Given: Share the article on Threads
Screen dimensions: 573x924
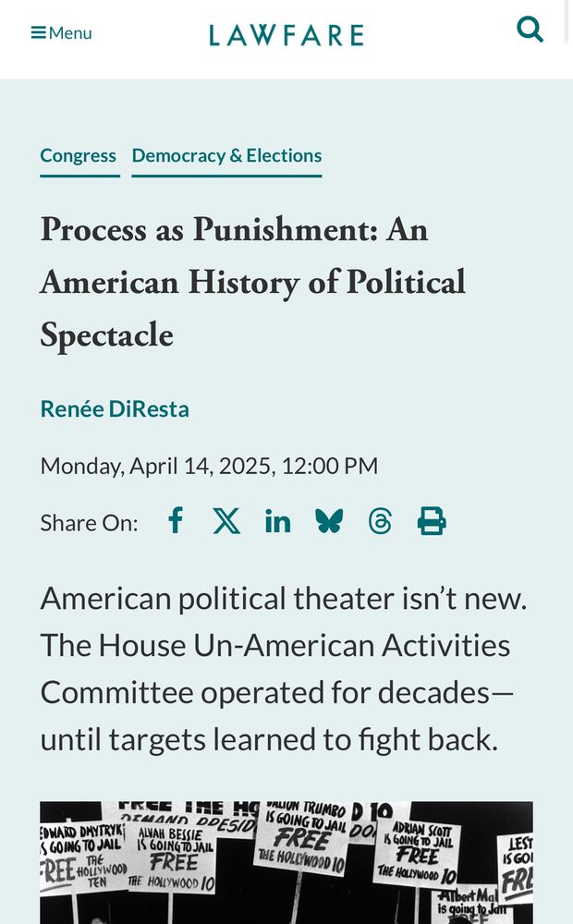Looking at the screenshot, I should 380,520.
